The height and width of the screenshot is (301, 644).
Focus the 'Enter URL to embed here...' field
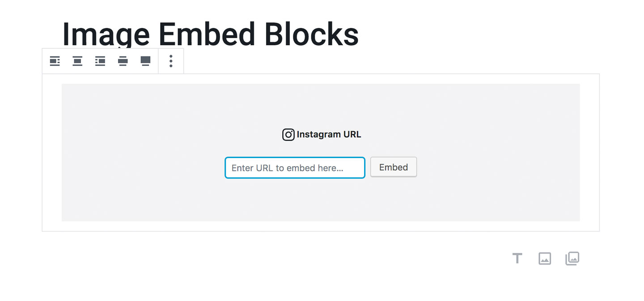coord(295,168)
